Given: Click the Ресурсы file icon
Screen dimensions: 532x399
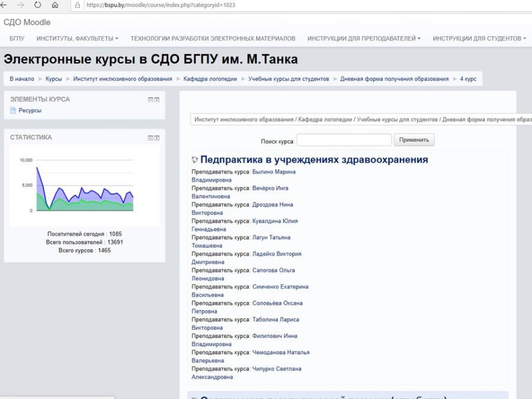Looking at the screenshot, I should pyautogui.click(x=13, y=111).
